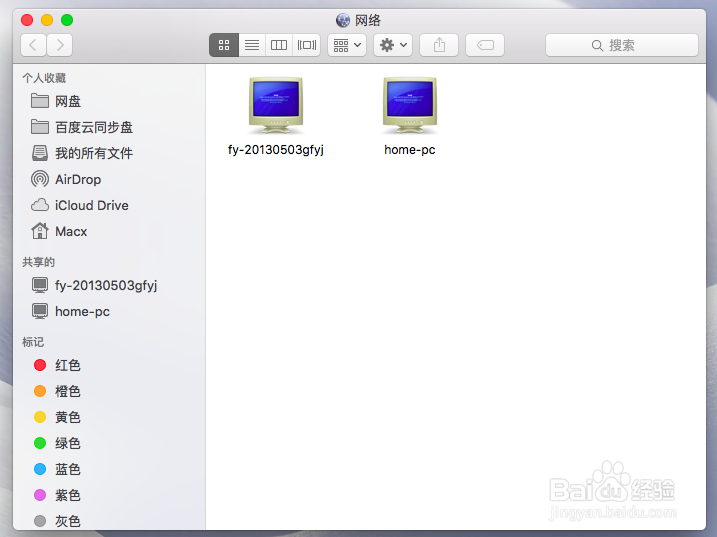Open iCloud Drive in sidebar
The image size is (717, 537).
click(x=109, y=205)
